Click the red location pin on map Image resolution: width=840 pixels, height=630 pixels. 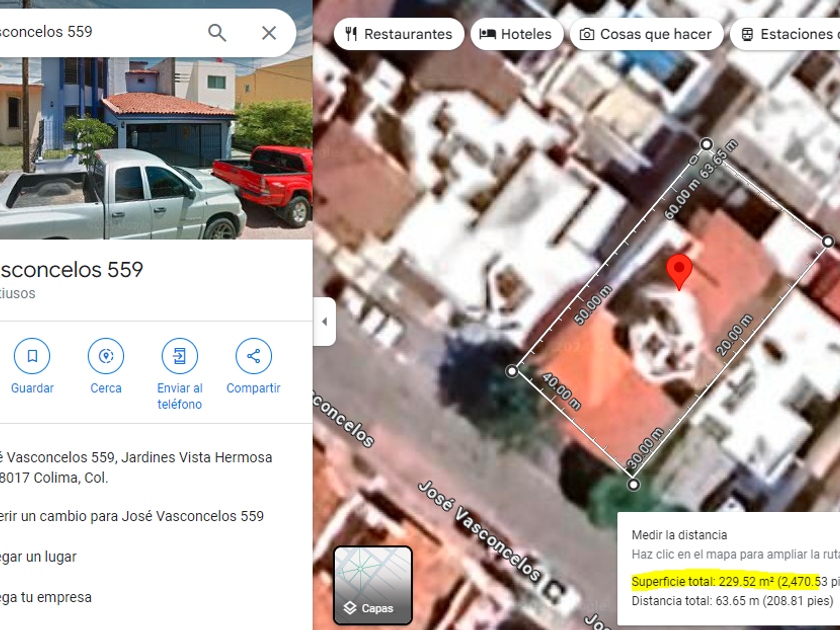click(679, 272)
